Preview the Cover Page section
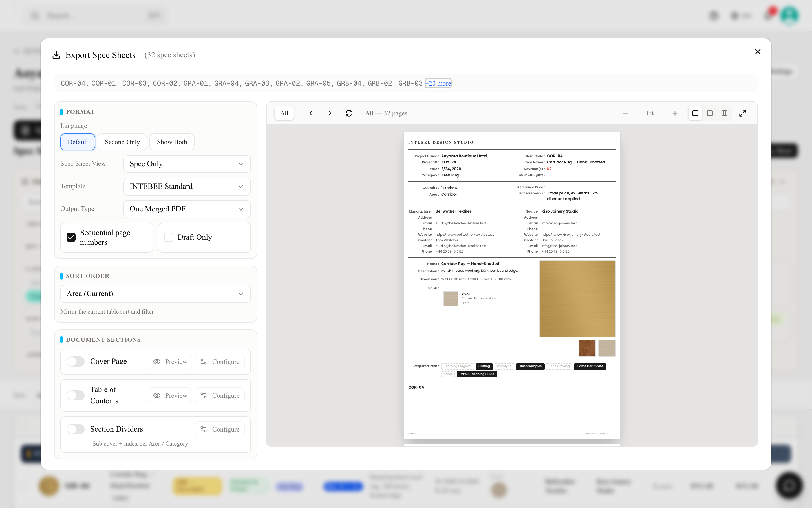 pos(170,362)
